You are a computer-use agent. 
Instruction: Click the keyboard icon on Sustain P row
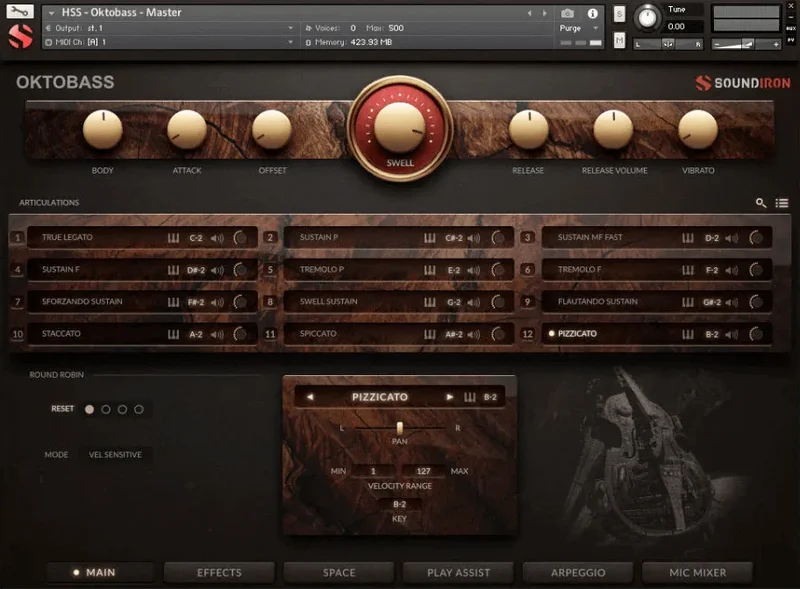point(430,238)
